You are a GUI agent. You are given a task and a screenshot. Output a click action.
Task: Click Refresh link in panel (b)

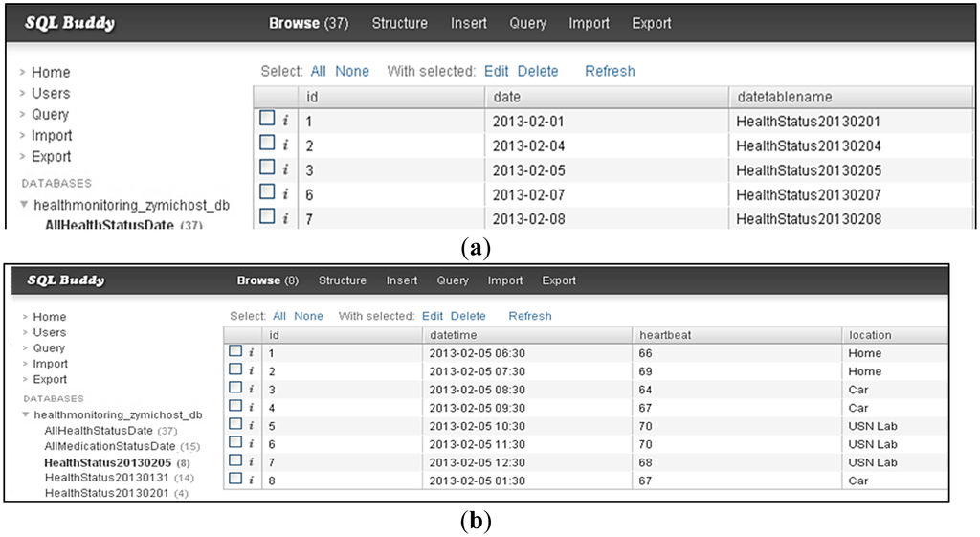(x=530, y=316)
